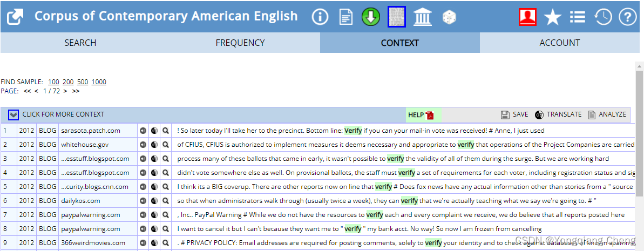Choose a sample of 1000

[99, 82]
